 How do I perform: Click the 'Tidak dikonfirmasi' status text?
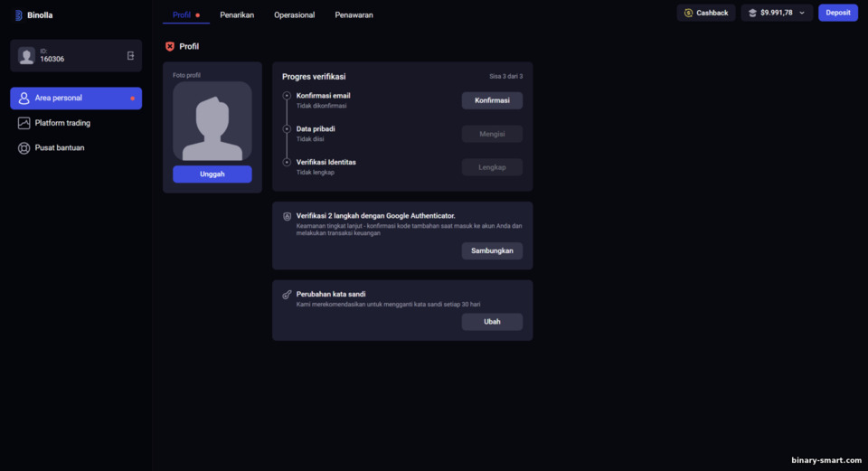(321, 107)
